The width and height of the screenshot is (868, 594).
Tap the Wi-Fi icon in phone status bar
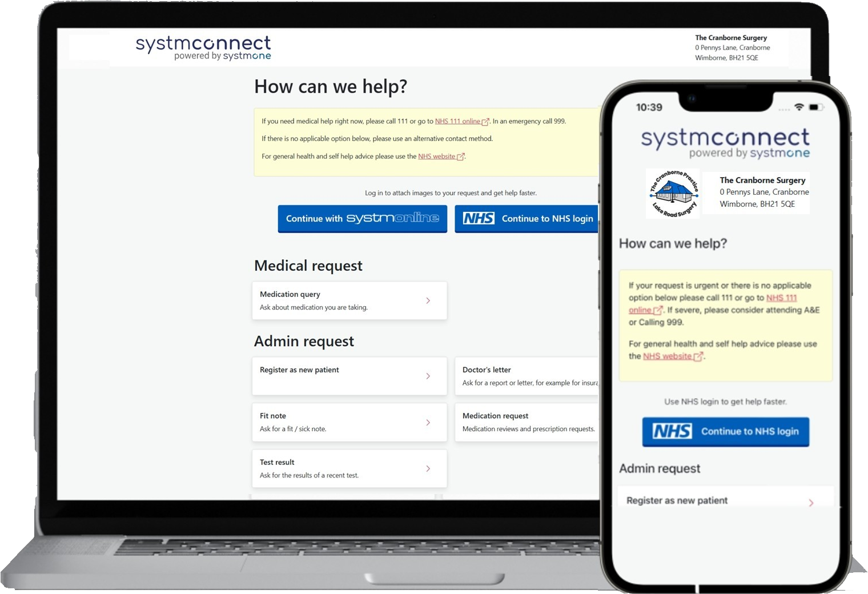tap(799, 107)
